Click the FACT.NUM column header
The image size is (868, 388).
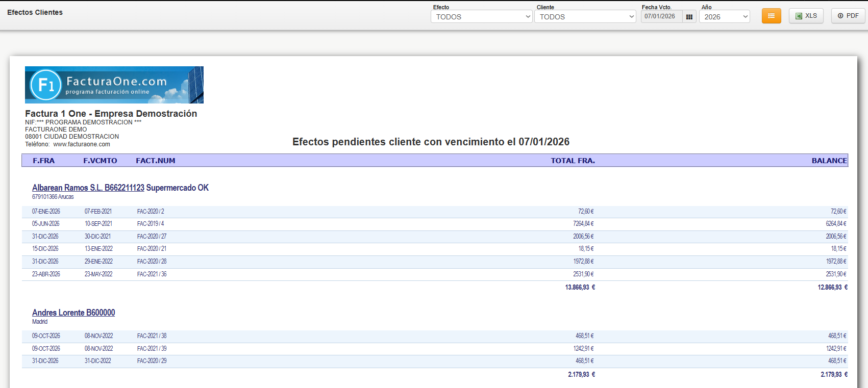click(x=156, y=161)
